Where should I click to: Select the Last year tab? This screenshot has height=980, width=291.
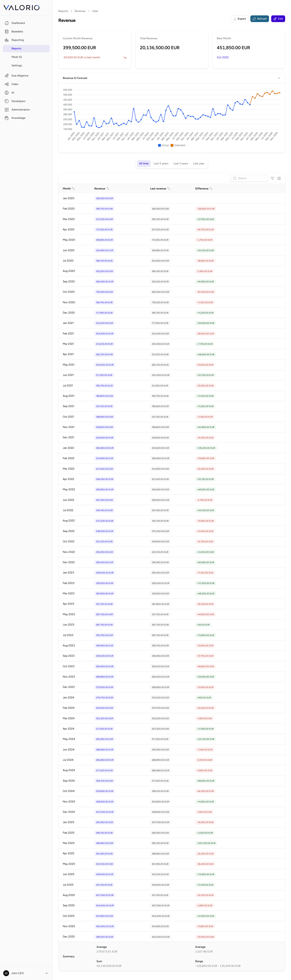(199, 164)
